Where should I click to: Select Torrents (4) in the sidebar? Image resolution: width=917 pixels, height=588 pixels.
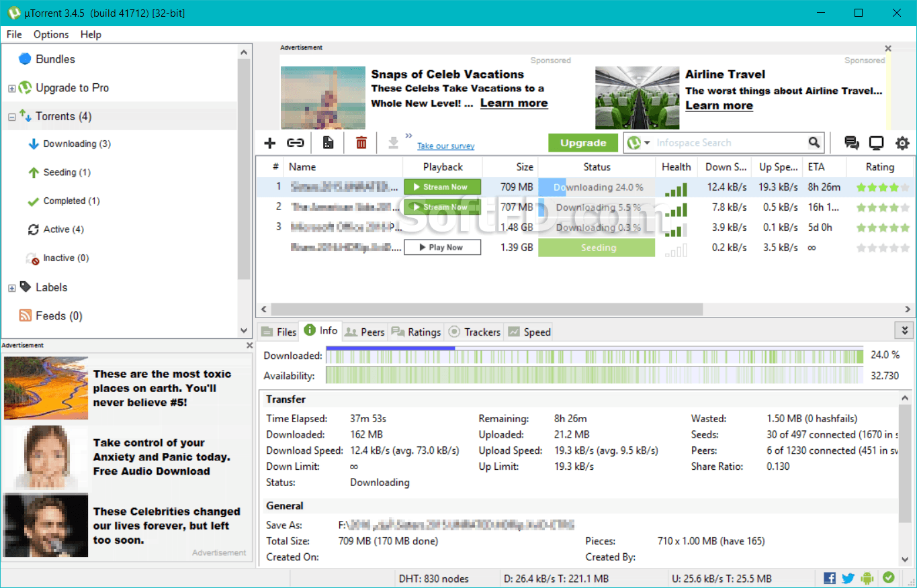point(63,117)
